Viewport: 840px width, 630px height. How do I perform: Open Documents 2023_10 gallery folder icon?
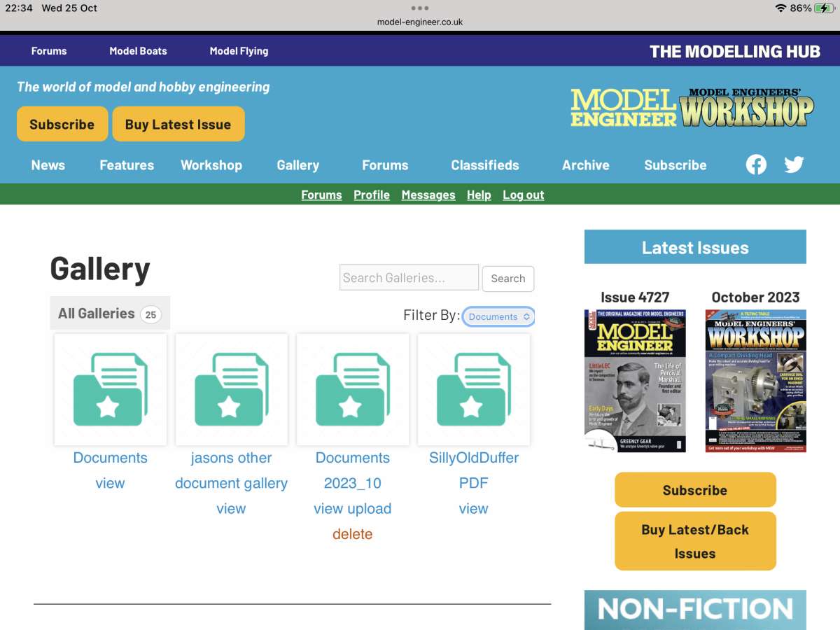[353, 389]
